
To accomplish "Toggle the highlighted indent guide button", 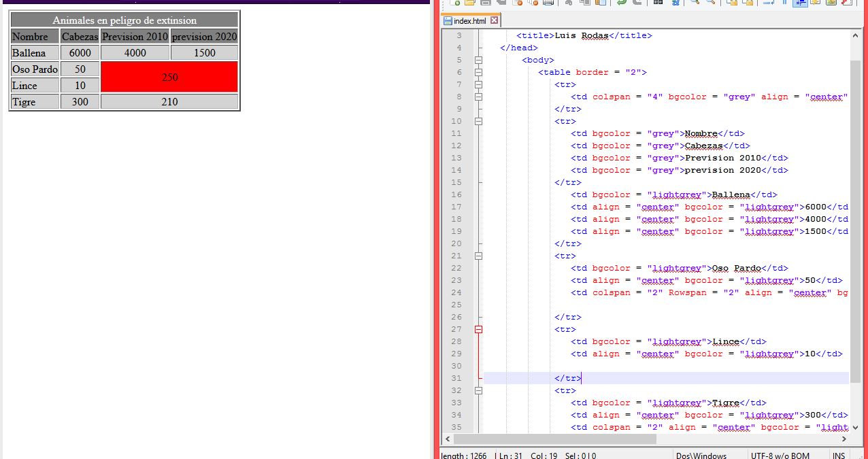I will (801, 3).
